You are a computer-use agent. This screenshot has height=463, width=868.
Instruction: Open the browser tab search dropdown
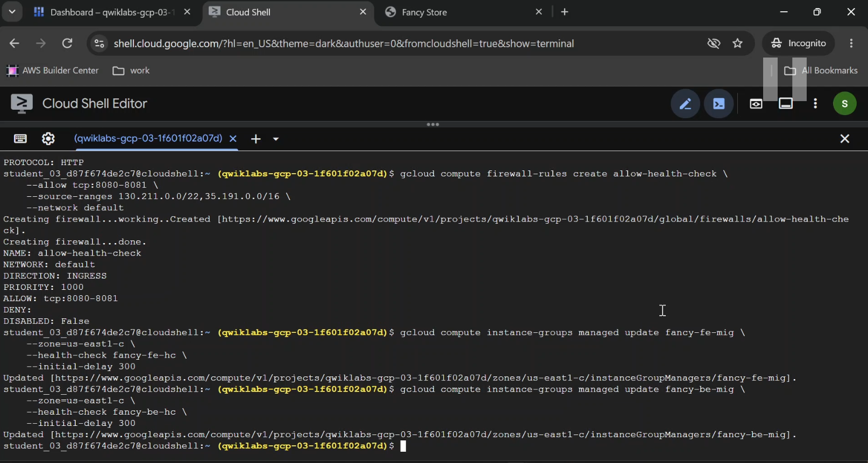[12, 12]
